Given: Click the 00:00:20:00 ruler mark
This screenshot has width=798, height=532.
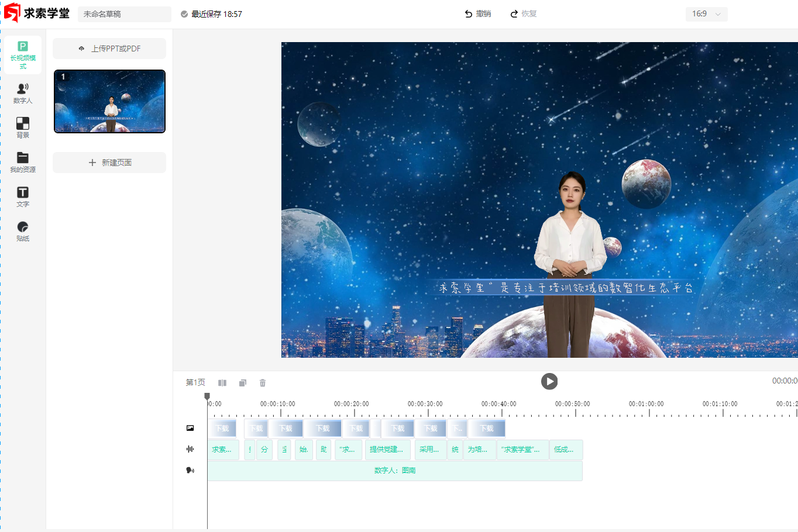Looking at the screenshot, I should pos(352,404).
